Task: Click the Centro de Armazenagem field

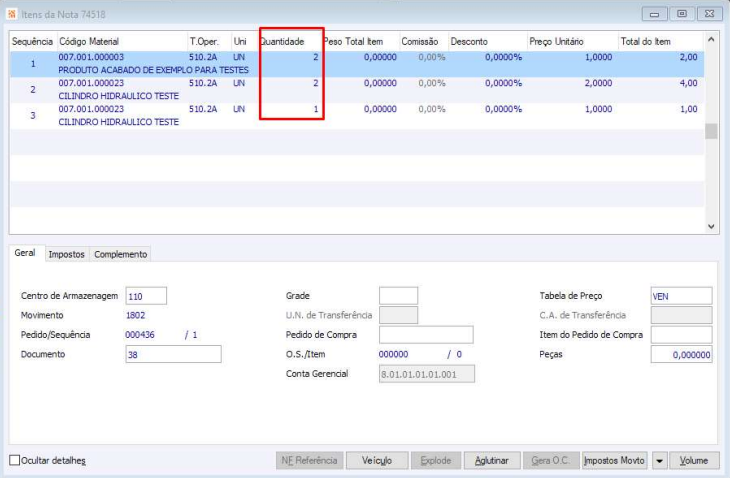Action: click(146, 296)
